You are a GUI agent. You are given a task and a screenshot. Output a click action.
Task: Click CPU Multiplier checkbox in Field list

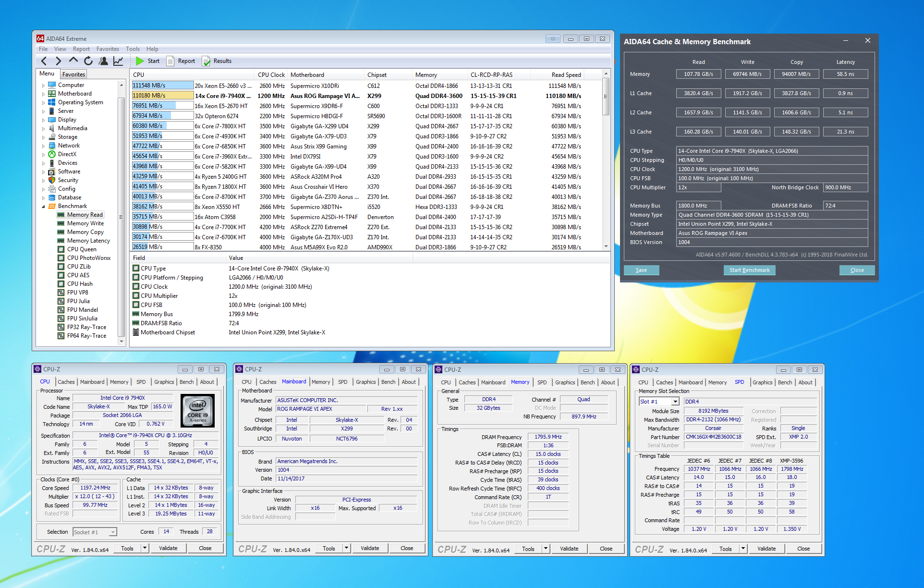(136, 296)
